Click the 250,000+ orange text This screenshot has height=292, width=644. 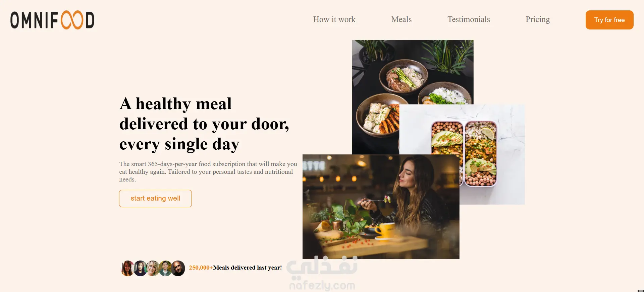click(x=201, y=268)
